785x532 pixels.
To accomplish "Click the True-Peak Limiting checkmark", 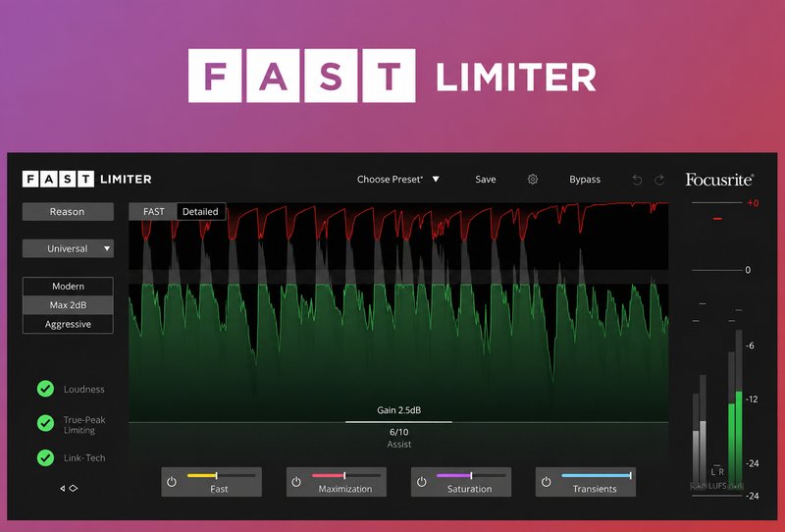I will [45, 423].
